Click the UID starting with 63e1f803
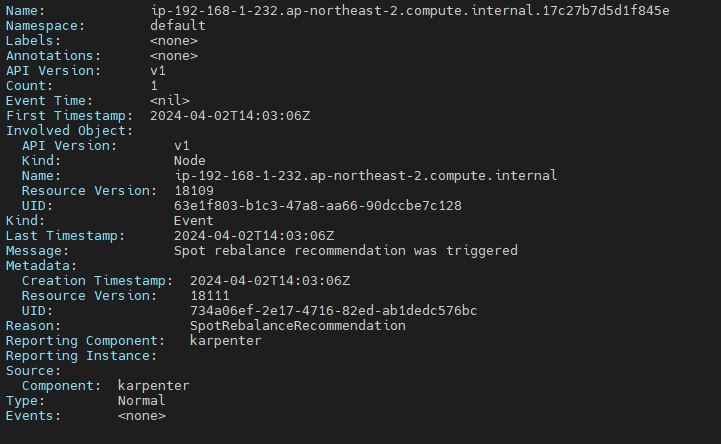 317,205
